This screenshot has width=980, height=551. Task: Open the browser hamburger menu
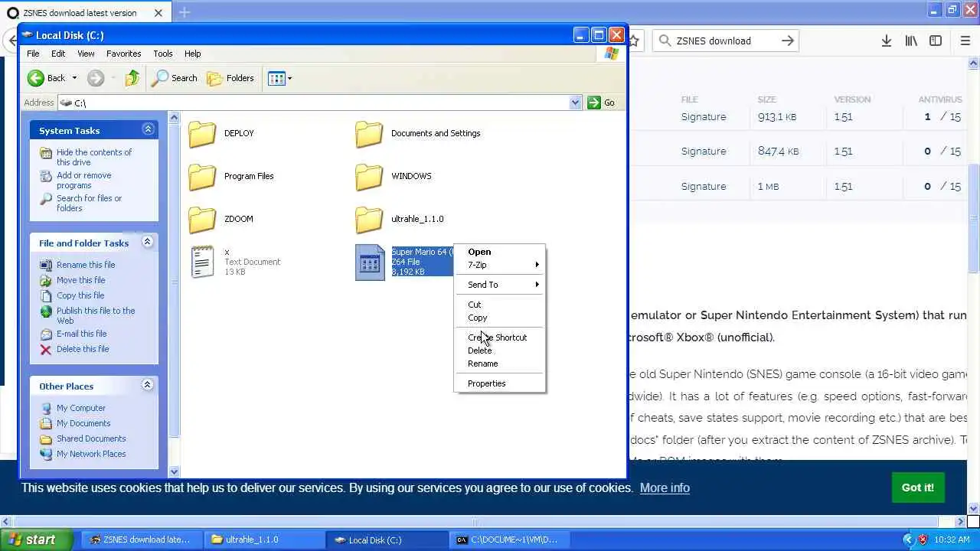click(x=965, y=41)
